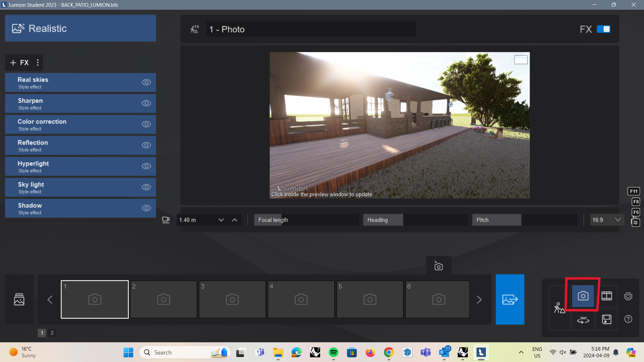Select the Photo mode camera icon
The image size is (644, 362).
point(583,296)
